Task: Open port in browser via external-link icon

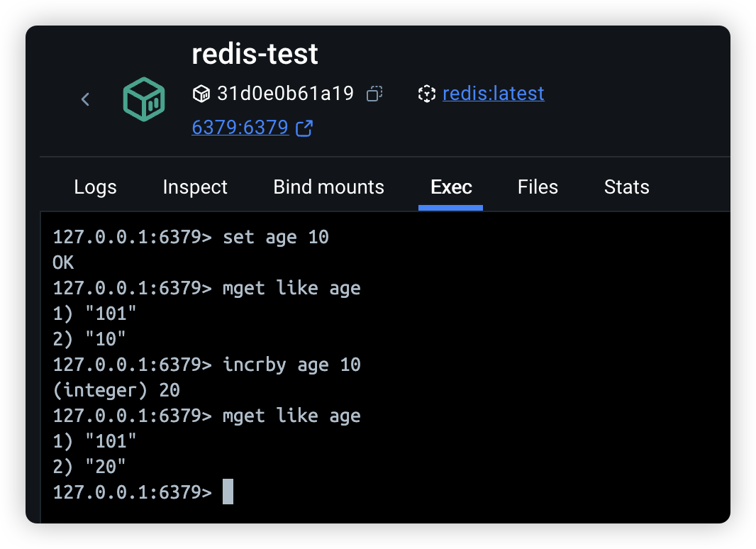Action: (304, 128)
